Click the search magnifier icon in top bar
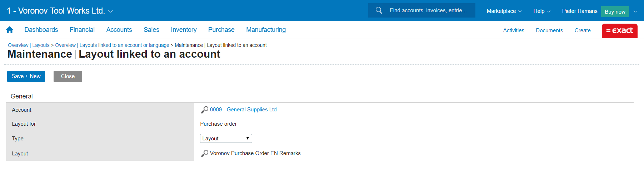The image size is (644, 169). (379, 10)
